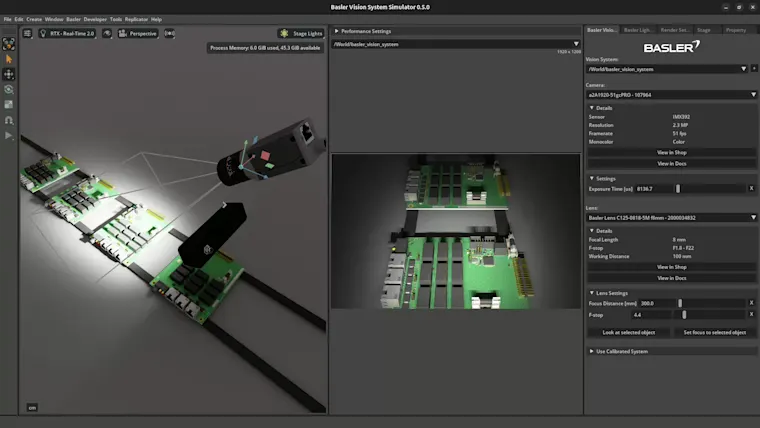Switch to the Stage tab

pyautogui.click(x=704, y=30)
